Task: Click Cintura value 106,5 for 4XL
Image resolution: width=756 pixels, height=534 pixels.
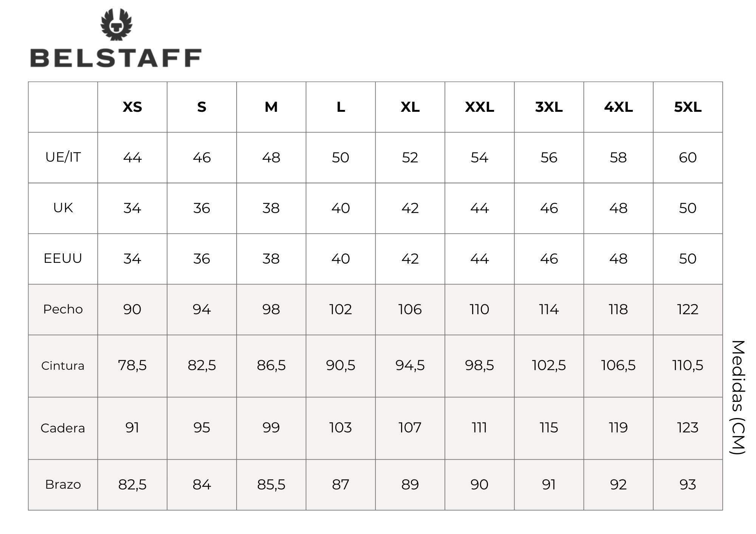Action: [618, 365]
